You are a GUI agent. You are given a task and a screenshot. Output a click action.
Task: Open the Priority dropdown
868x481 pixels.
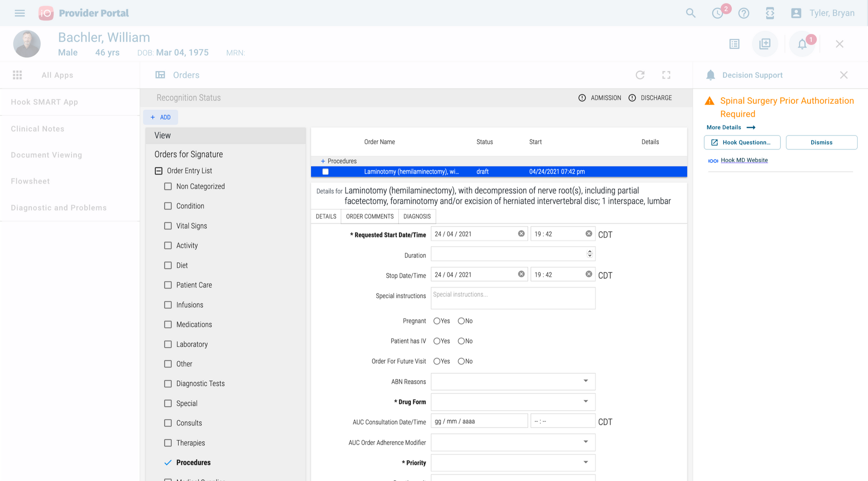[513, 462]
